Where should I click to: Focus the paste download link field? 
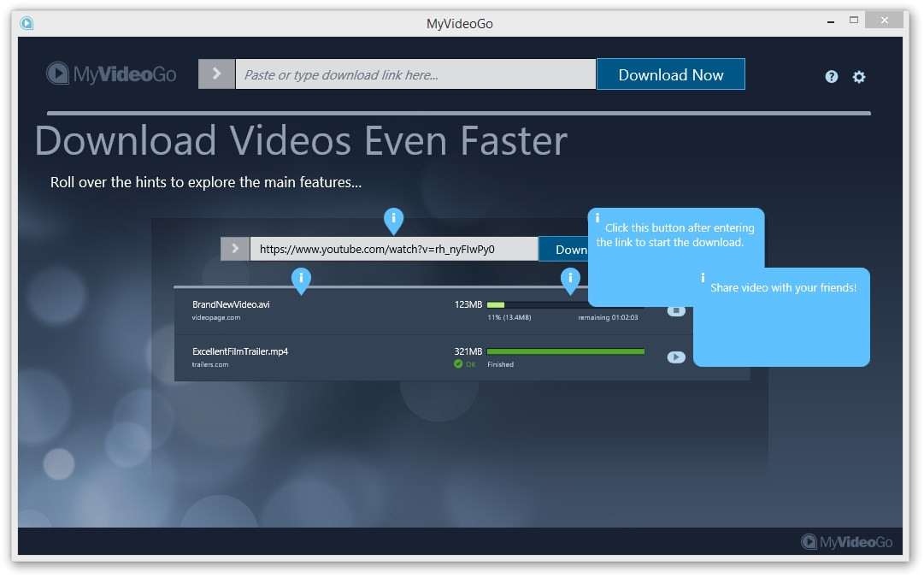tap(415, 74)
